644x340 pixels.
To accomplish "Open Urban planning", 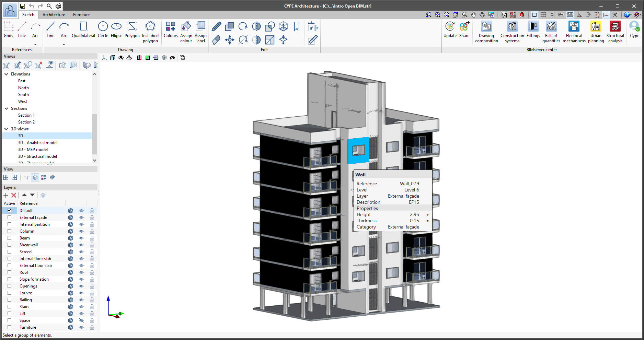I will 596,32.
